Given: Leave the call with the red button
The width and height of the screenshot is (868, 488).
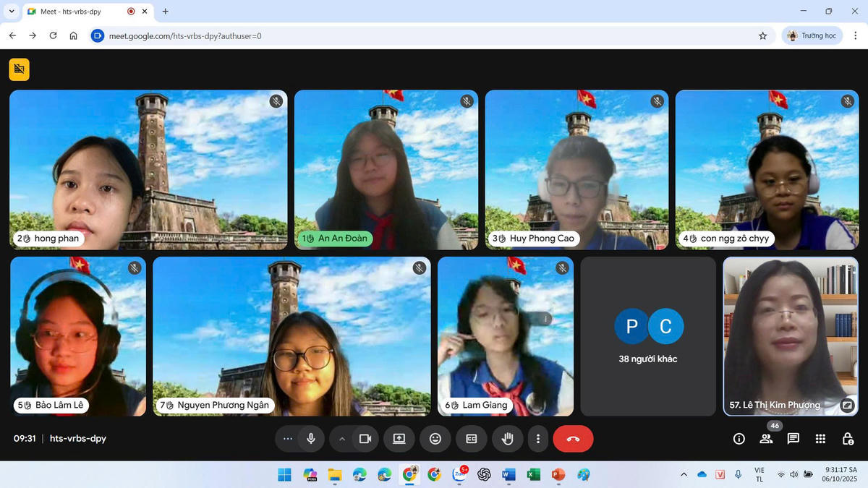Looking at the screenshot, I should pyautogui.click(x=573, y=439).
